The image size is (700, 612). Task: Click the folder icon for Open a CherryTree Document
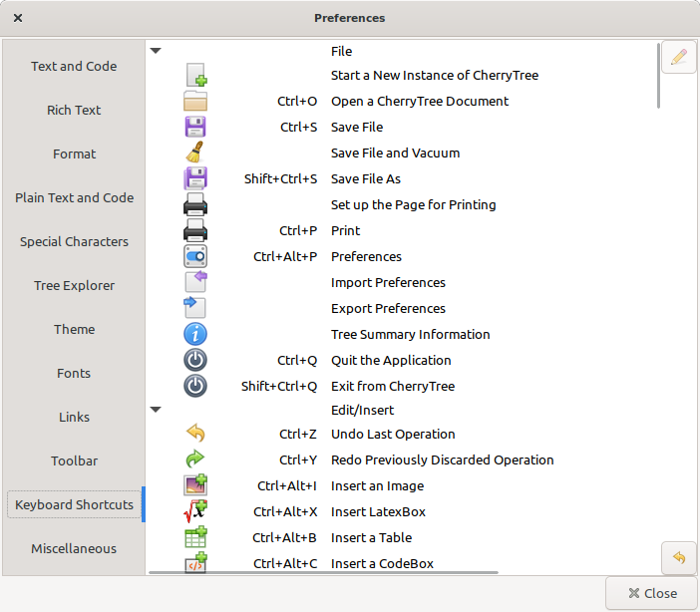pyautogui.click(x=195, y=101)
